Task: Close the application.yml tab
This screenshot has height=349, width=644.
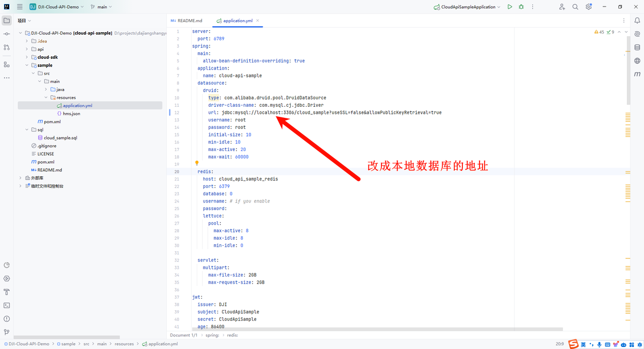Action: click(x=258, y=21)
